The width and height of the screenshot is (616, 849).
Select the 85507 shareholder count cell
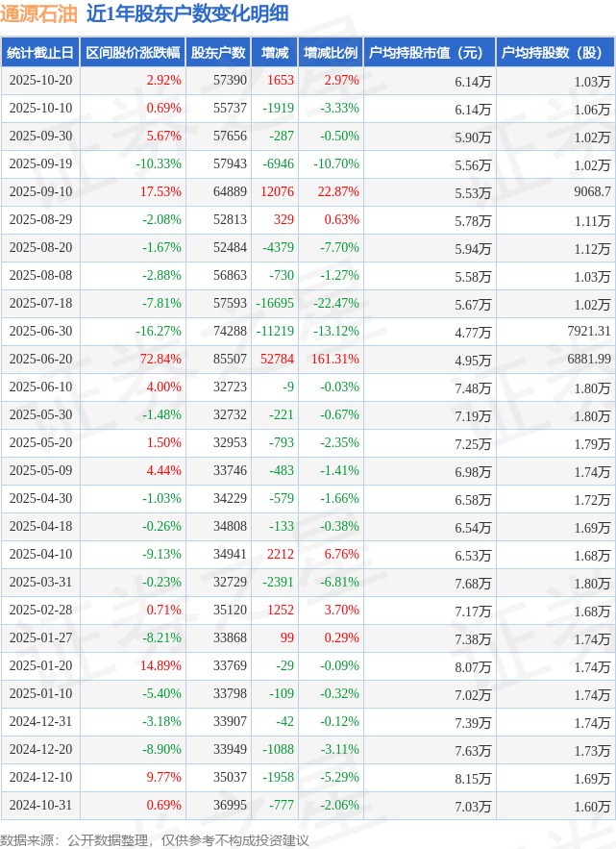[229, 359]
